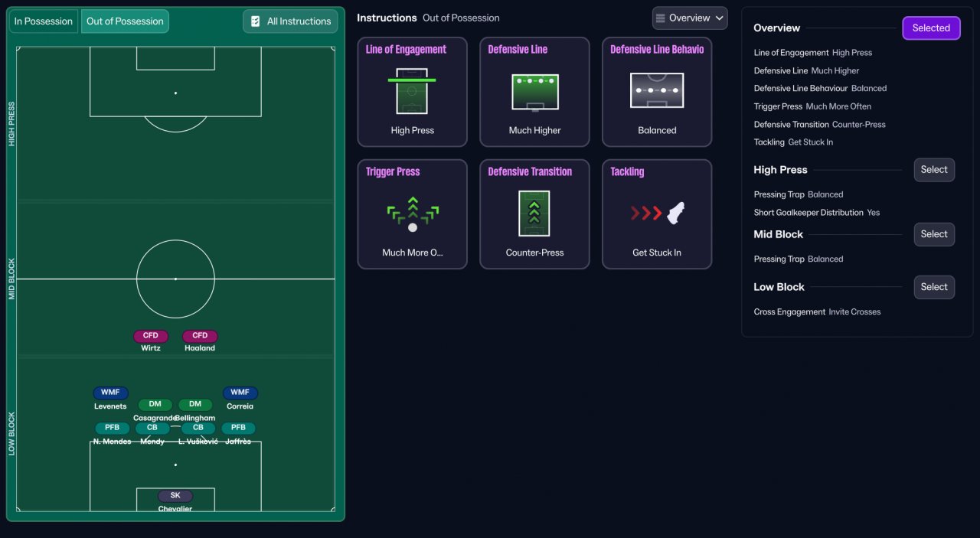This screenshot has width=980, height=538.
Task: Select the N. Mendes PFB badge
Action: 113,429
